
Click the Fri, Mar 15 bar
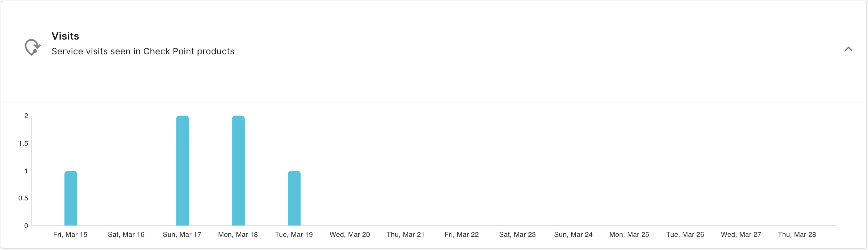click(71, 198)
